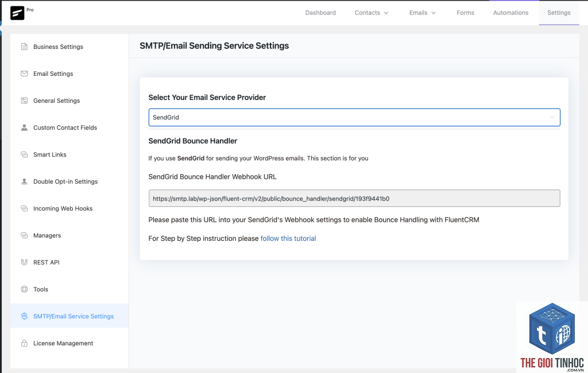
Task: Click the License Management lock icon
Action: pos(24,343)
